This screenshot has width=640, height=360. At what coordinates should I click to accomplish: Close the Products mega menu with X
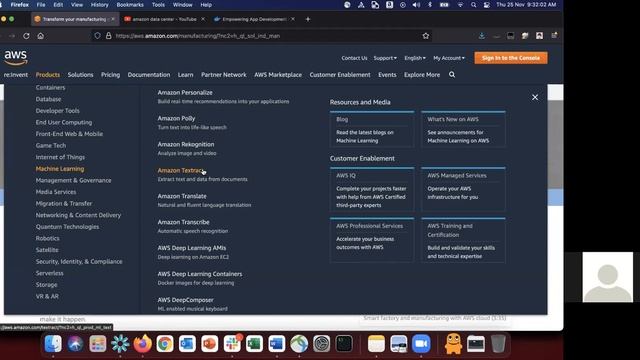point(535,98)
